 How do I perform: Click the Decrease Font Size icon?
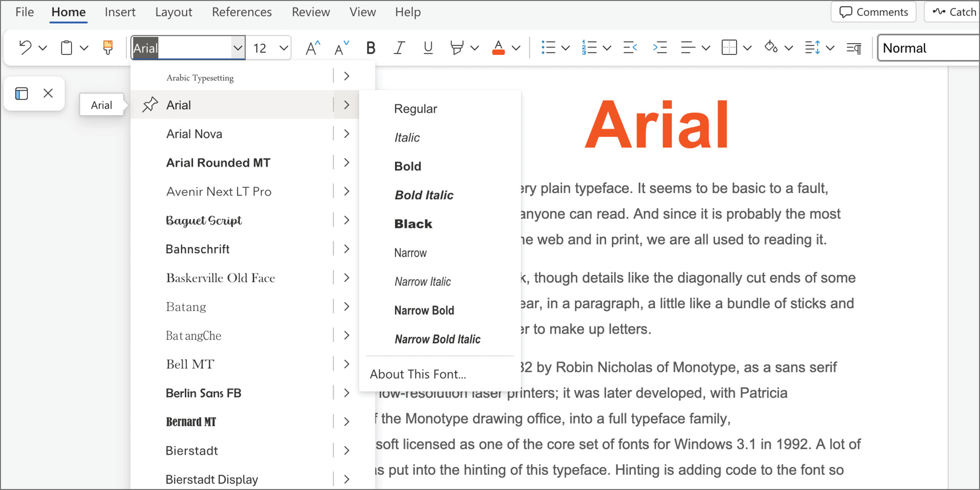click(x=341, y=48)
